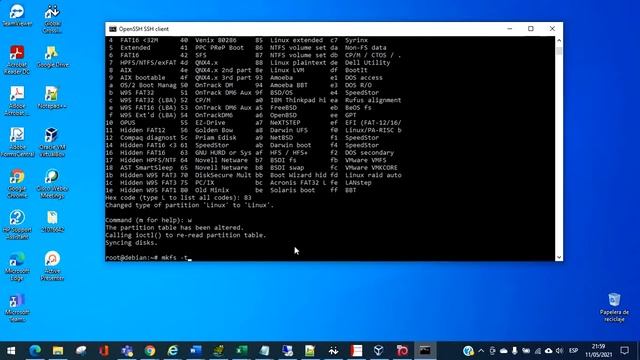
Task: Minimize the OpenSSH SSH client window
Action: point(509,29)
